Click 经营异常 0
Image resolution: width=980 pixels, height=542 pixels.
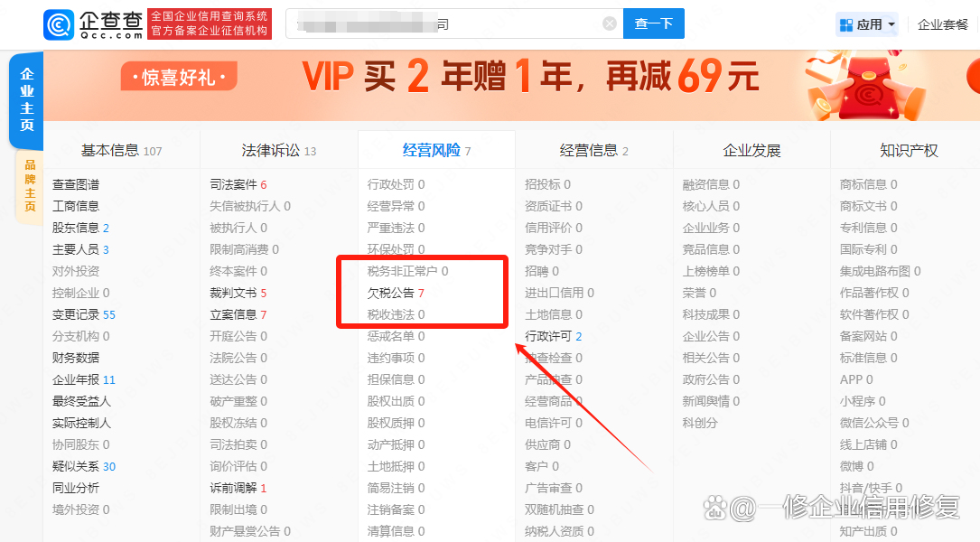(x=396, y=206)
